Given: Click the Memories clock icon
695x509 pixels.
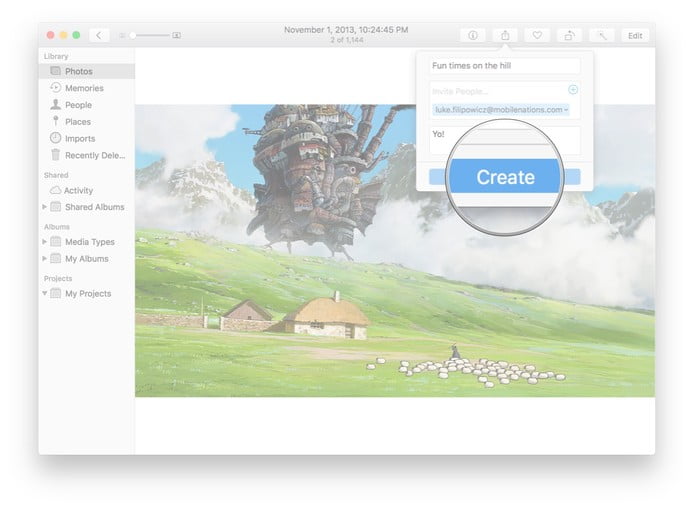Looking at the screenshot, I should 55,88.
